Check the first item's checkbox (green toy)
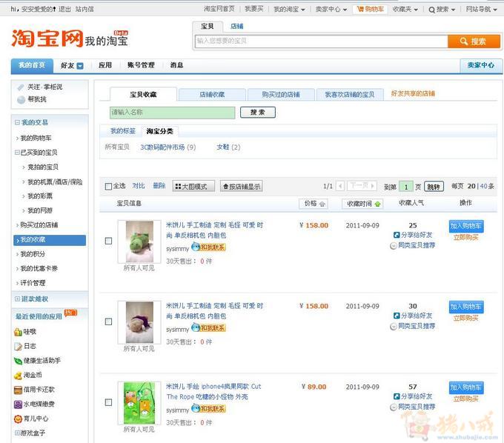Image resolution: width=504 pixels, height=443 pixels. click(x=109, y=241)
